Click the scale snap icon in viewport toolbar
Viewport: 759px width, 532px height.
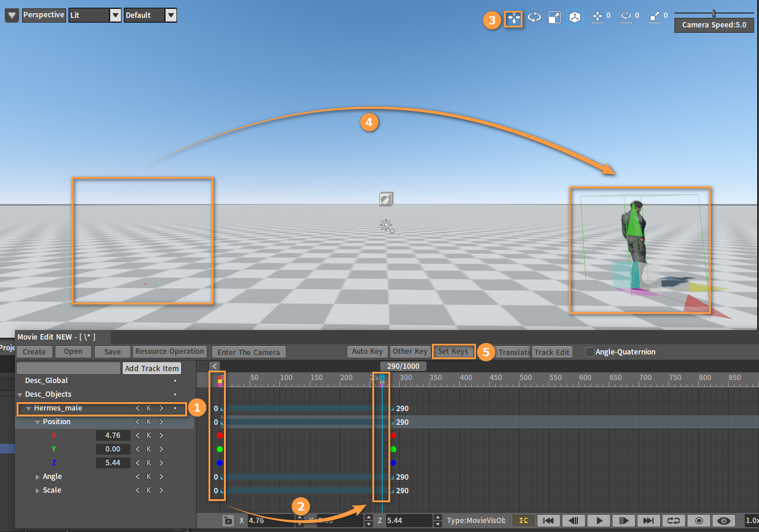pos(655,17)
